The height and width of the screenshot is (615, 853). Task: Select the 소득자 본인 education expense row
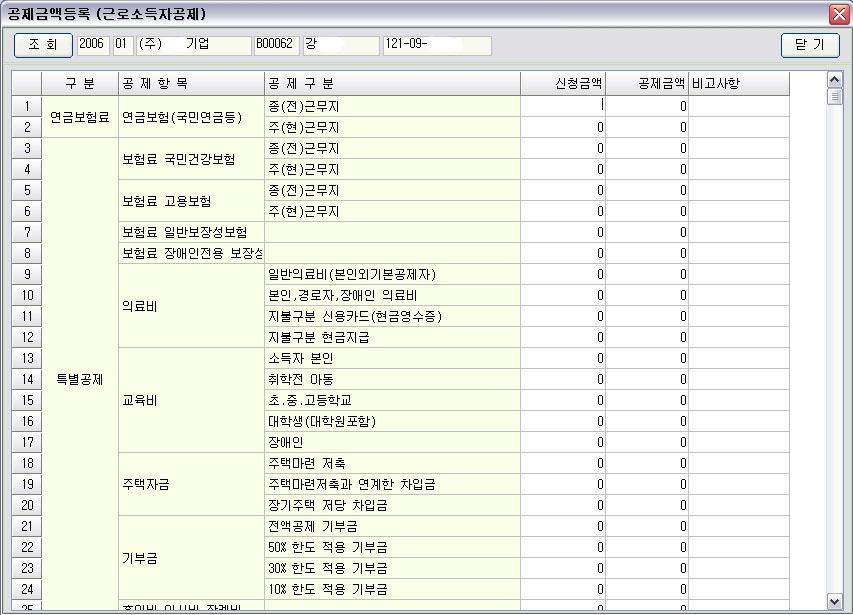tap(390, 358)
